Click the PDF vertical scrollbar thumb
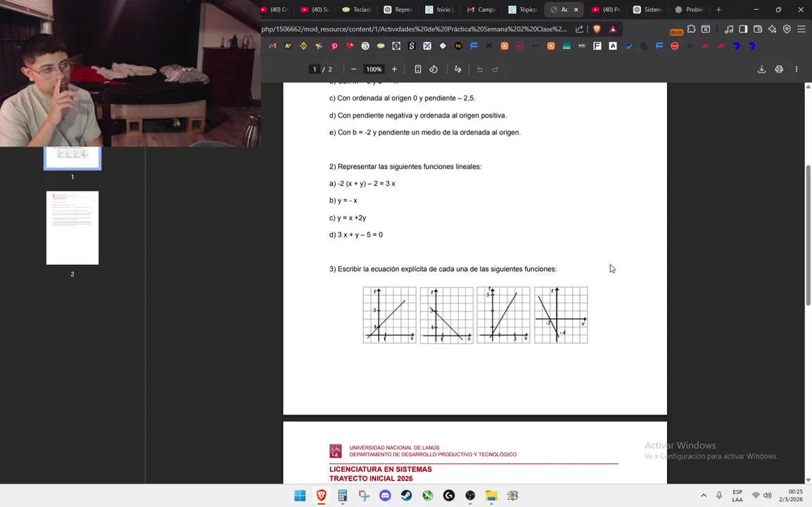 [808, 234]
